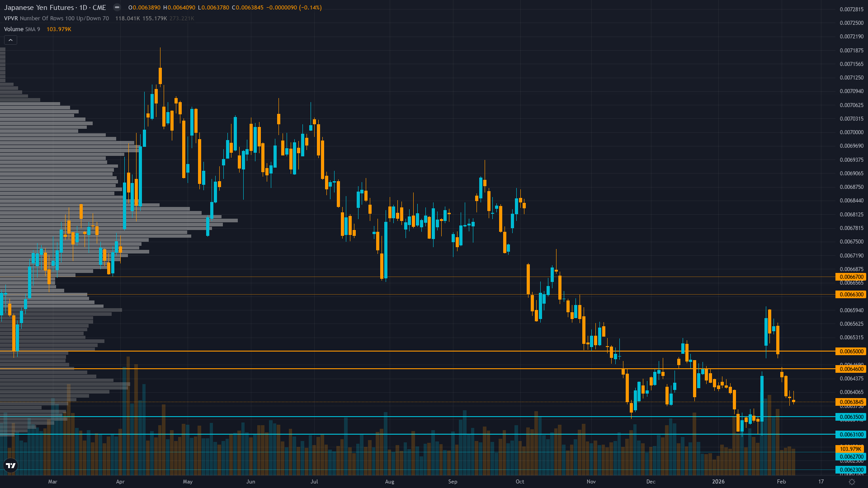The height and width of the screenshot is (488, 868).
Task: Hide the chart series using the oval icon beside the title
Action: click(117, 7)
